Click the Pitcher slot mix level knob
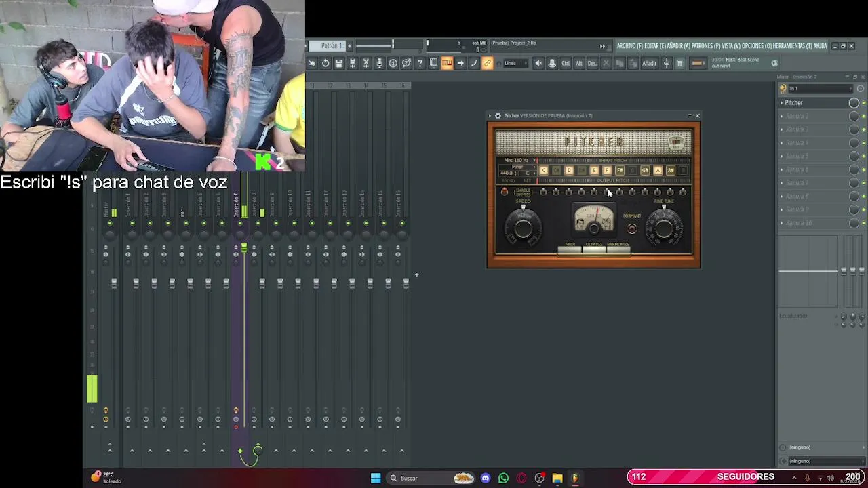The height and width of the screenshot is (488, 868). coord(854,103)
